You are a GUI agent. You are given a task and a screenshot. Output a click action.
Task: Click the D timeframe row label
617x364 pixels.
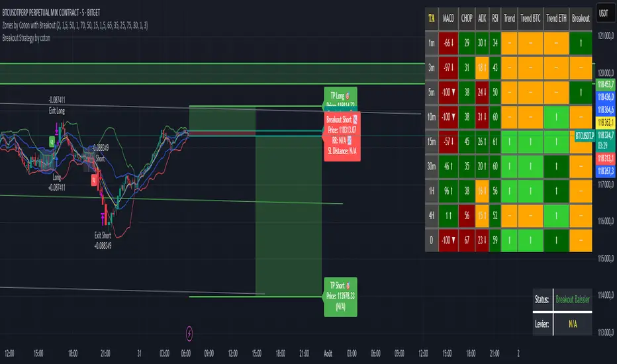pyautogui.click(x=432, y=240)
